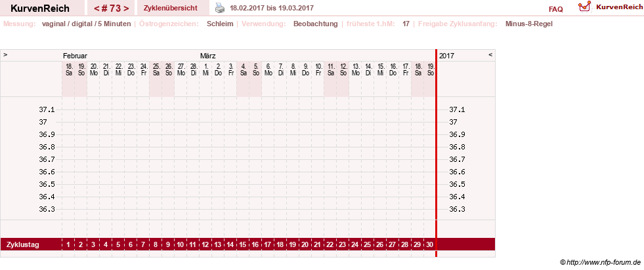Click cycle day 30
Viewport: 644px width, 270px height.
coord(430,245)
